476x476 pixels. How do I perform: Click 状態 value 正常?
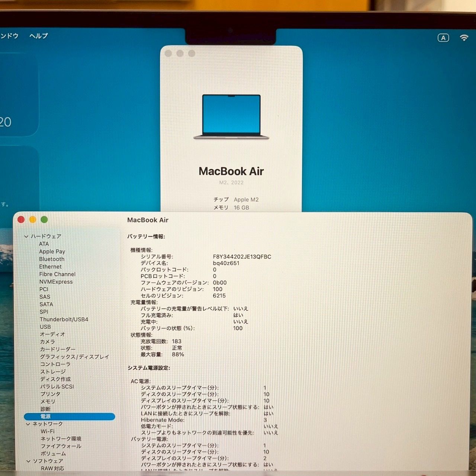(177, 348)
